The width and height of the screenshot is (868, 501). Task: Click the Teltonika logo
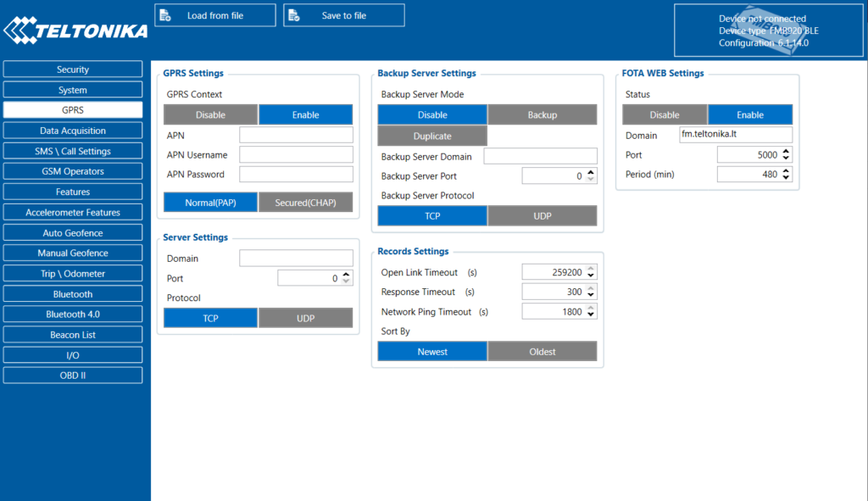[x=75, y=31]
